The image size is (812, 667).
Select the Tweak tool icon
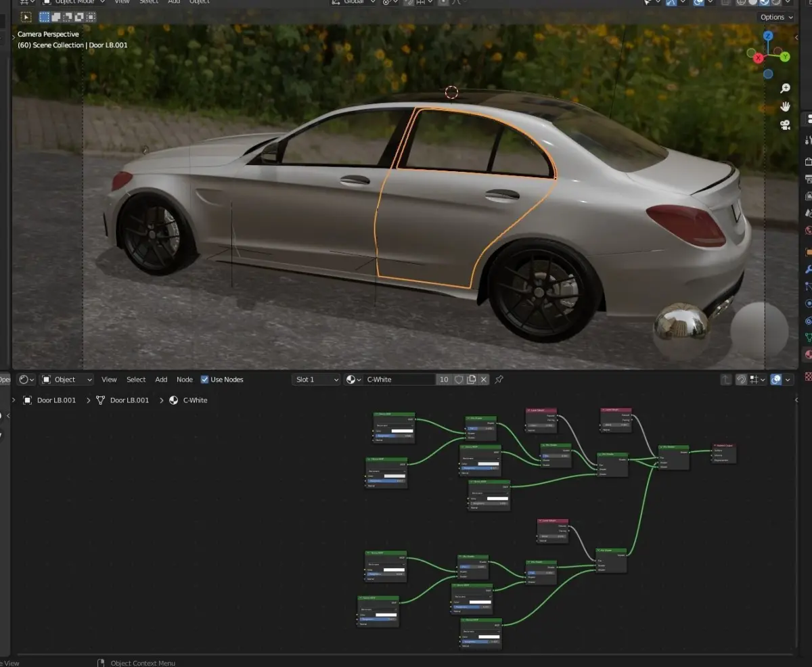coord(26,17)
